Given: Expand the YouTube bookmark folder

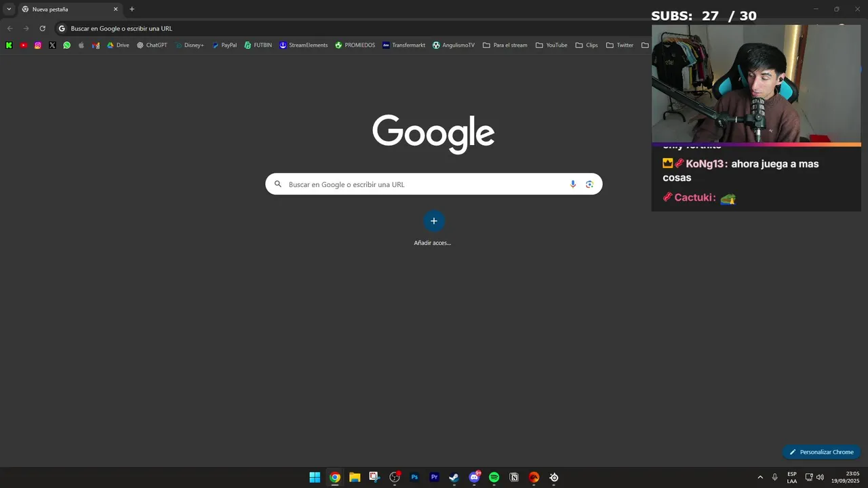Looking at the screenshot, I should (551, 45).
